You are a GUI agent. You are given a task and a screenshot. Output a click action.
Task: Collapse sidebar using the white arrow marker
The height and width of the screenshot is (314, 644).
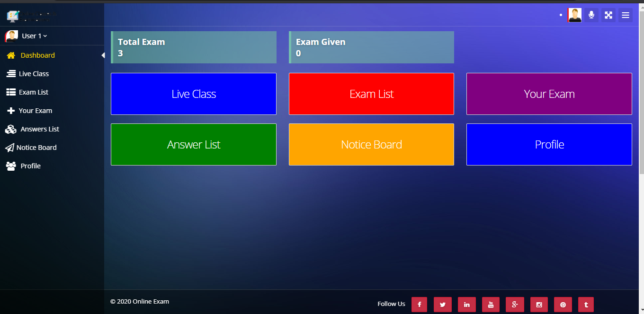click(x=103, y=55)
